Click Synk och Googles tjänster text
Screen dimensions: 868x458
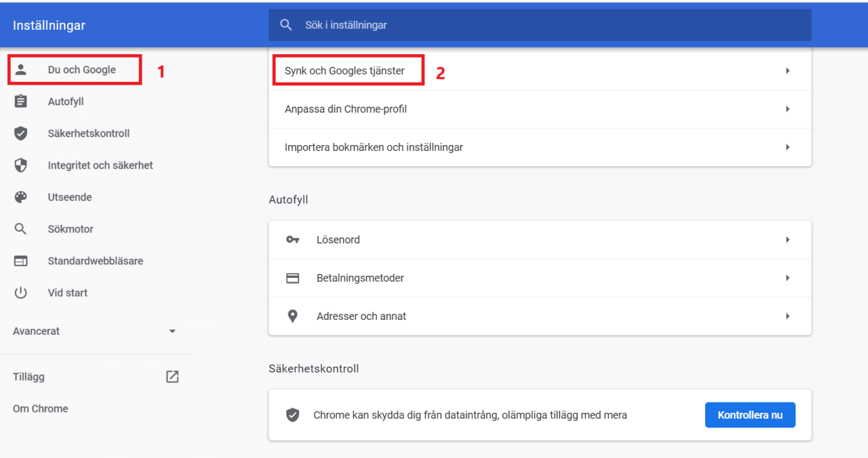tap(344, 70)
